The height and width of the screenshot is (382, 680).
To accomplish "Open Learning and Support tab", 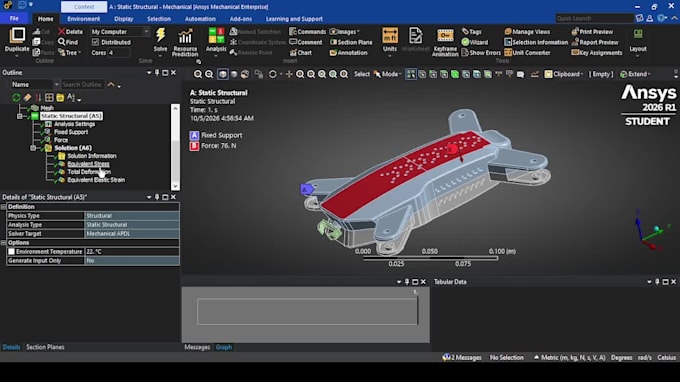I will 294,19.
